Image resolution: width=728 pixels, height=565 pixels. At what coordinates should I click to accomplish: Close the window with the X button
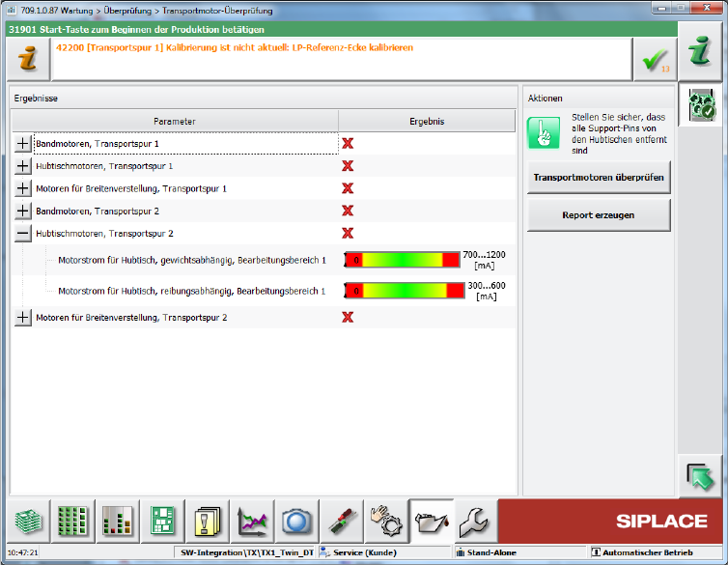pos(706,8)
